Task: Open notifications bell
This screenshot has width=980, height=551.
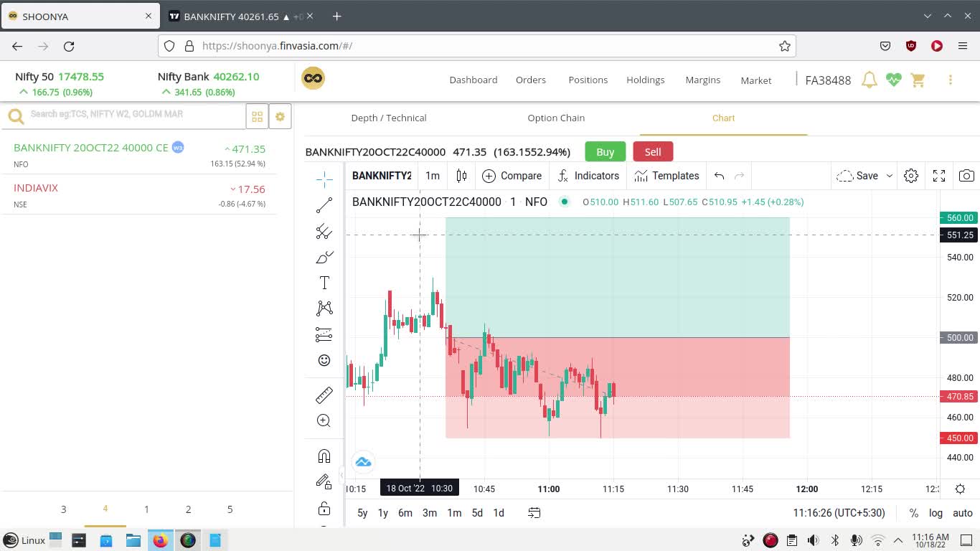Action: coord(870,80)
